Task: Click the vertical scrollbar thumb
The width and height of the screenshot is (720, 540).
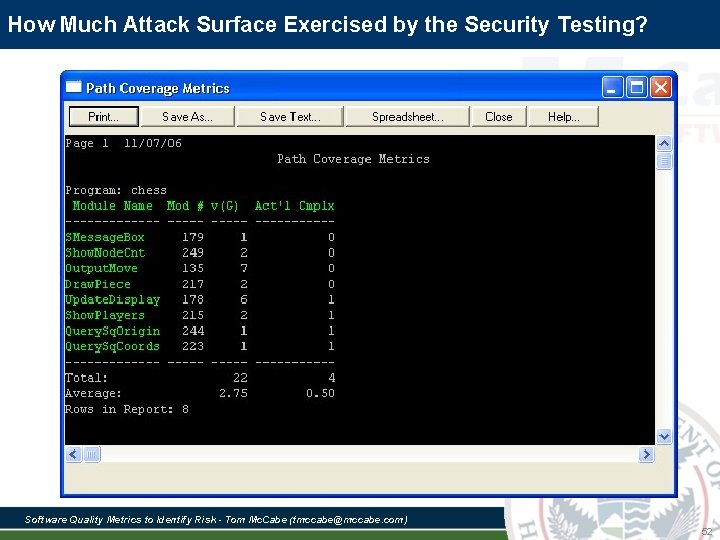Action: click(x=664, y=161)
